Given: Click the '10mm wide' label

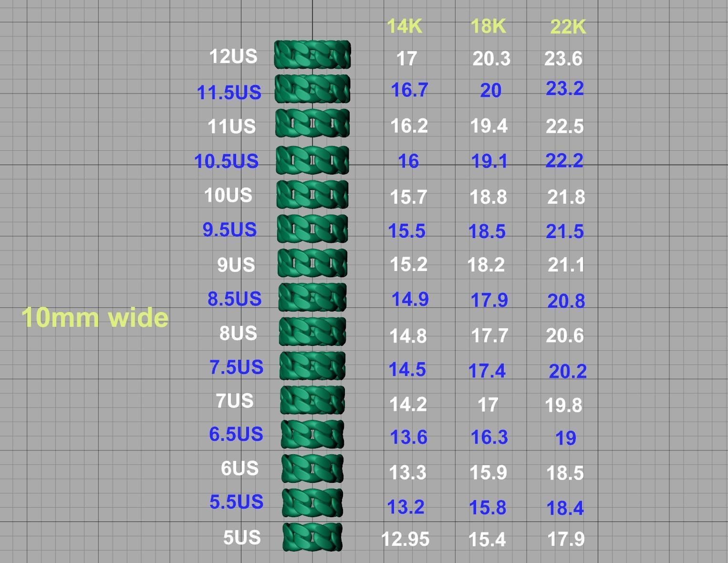Looking at the screenshot, I should pyautogui.click(x=95, y=317).
